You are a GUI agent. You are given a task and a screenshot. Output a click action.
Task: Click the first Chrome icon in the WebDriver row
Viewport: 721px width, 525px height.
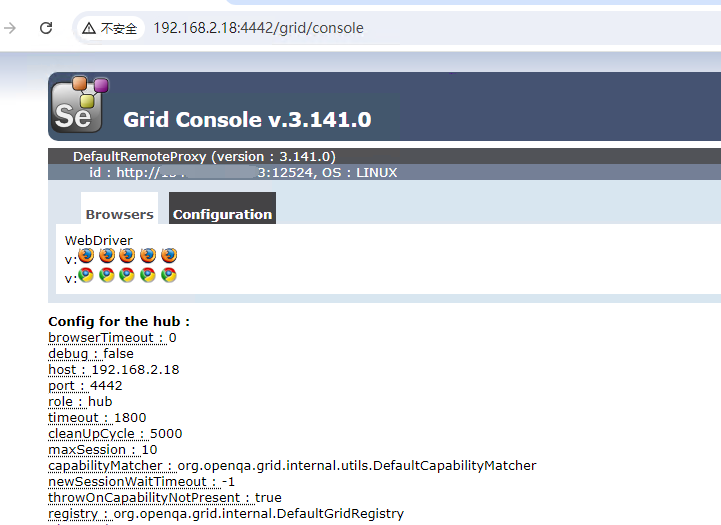tap(86, 275)
